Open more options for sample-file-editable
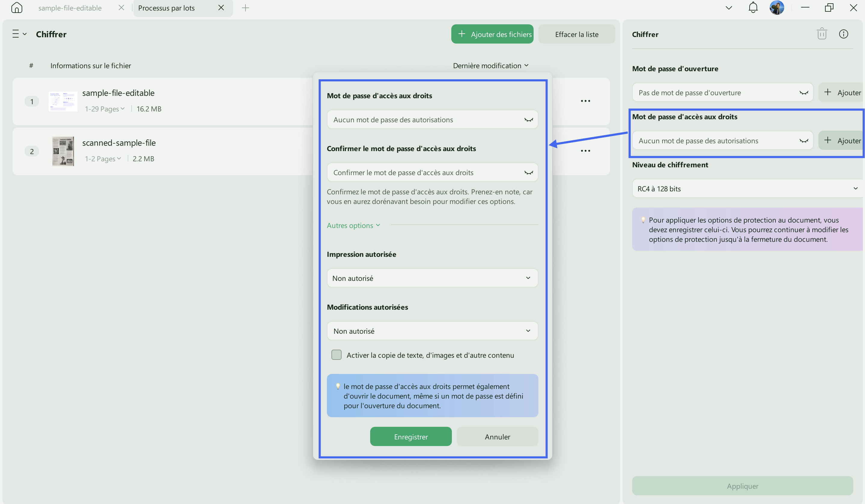Viewport: 865px width, 504px height. click(585, 101)
